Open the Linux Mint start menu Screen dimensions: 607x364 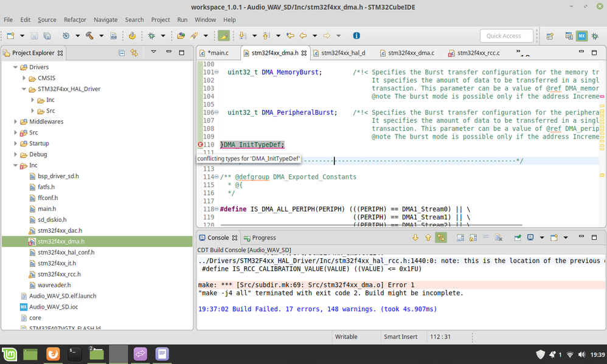point(10,354)
